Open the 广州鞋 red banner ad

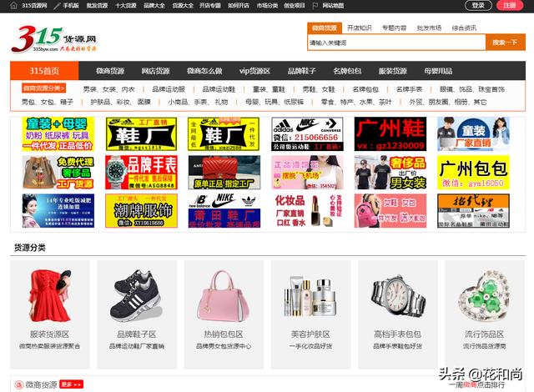point(390,134)
